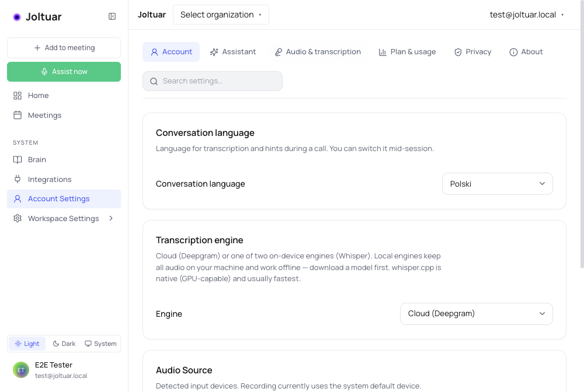Open the Select organization dropdown

pos(221,15)
